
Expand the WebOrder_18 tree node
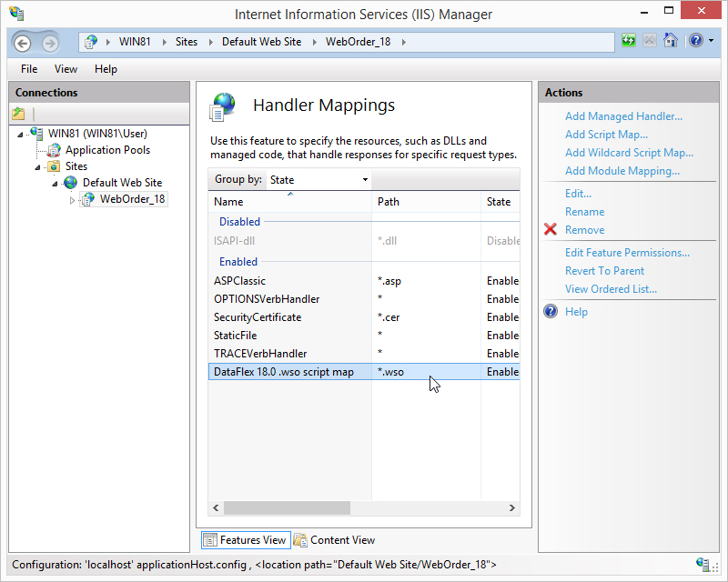coord(72,200)
